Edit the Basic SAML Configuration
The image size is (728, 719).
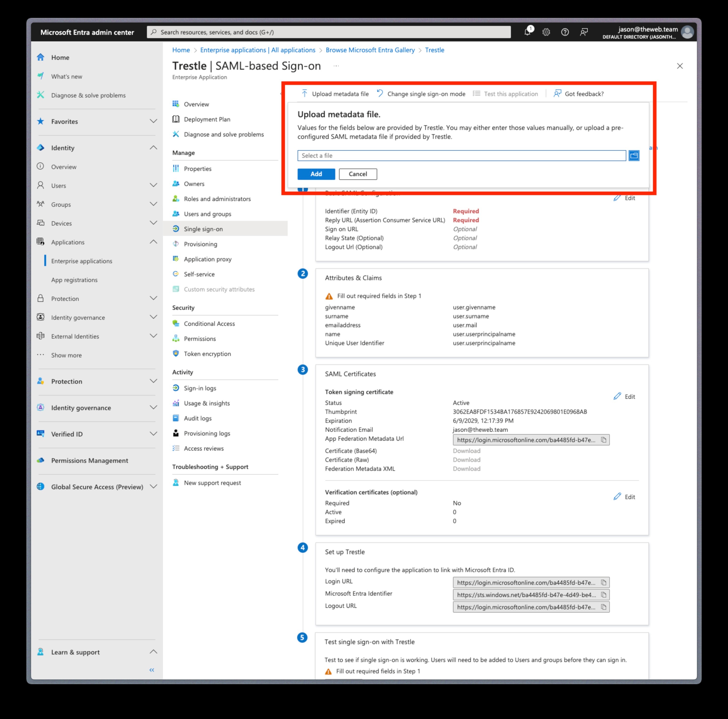tap(624, 198)
